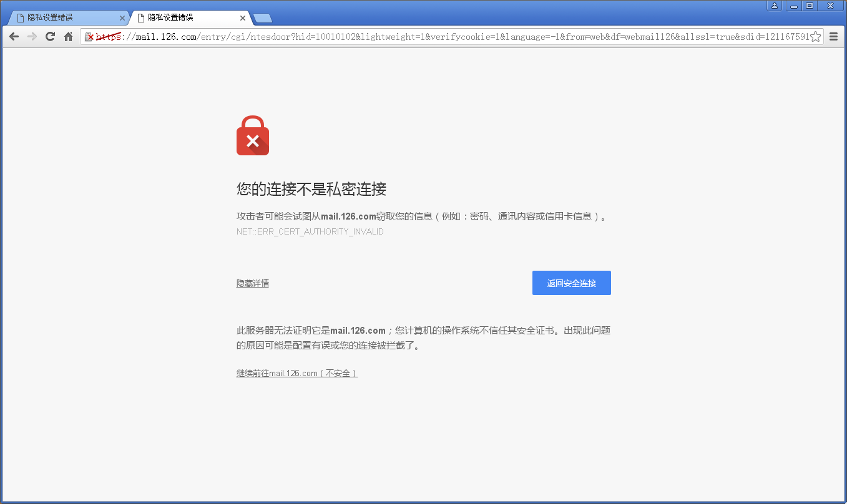The height and width of the screenshot is (504, 847).
Task: Close the second active tab
Action: [x=243, y=18]
